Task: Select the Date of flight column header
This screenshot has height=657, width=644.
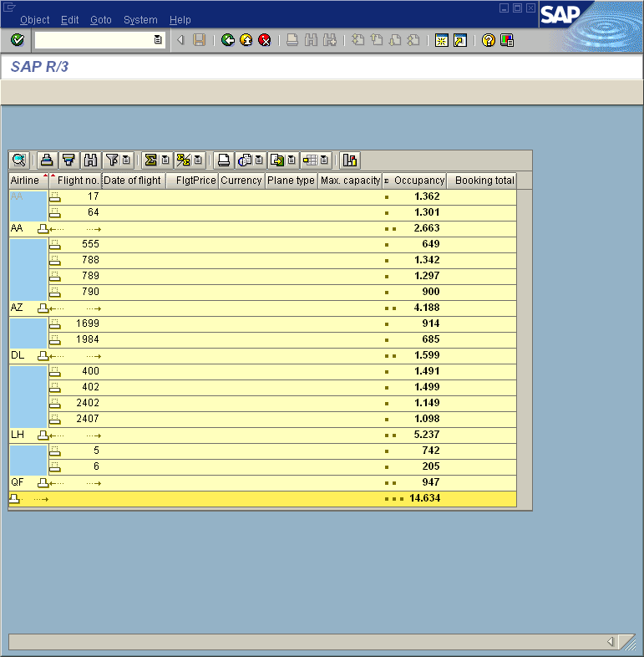Action: tap(134, 181)
